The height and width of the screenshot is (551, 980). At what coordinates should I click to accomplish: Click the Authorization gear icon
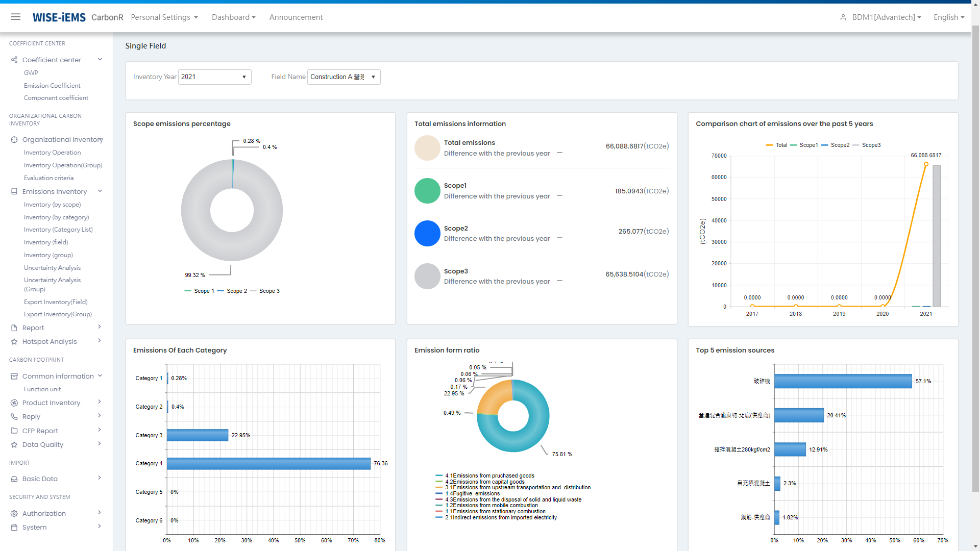pos(14,513)
